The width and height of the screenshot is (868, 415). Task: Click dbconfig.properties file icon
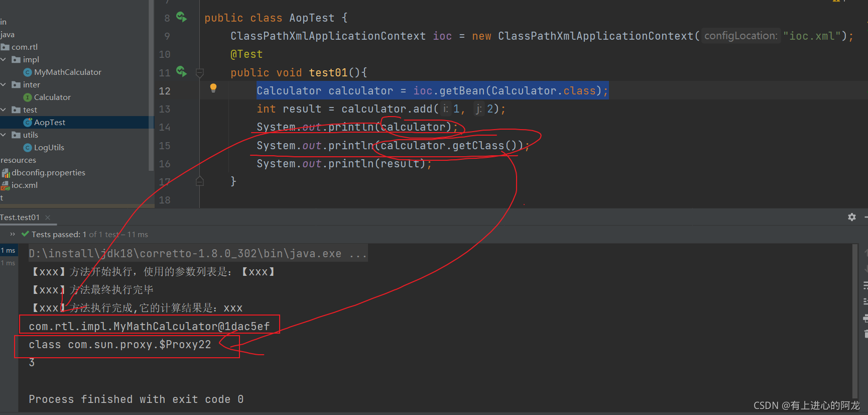6,173
